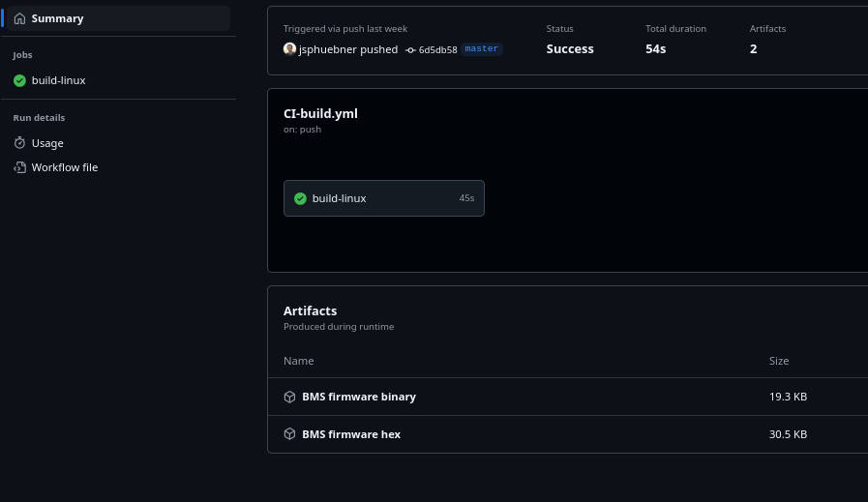Open commit 6d5db58
Image resolution: width=868 pixels, height=502 pixels.
437,49
